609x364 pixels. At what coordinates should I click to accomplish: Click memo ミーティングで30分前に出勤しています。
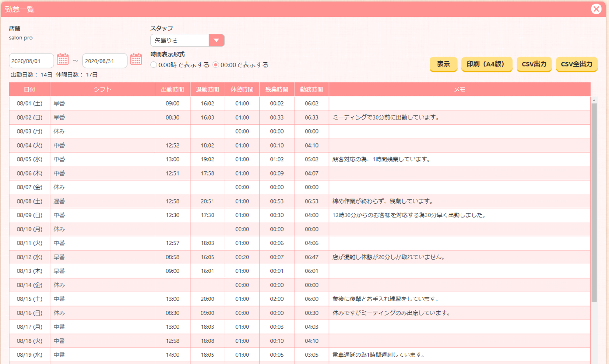(x=386, y=117)
